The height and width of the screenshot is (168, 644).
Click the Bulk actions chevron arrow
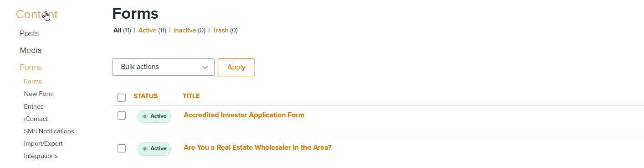(x=205, y=67)
